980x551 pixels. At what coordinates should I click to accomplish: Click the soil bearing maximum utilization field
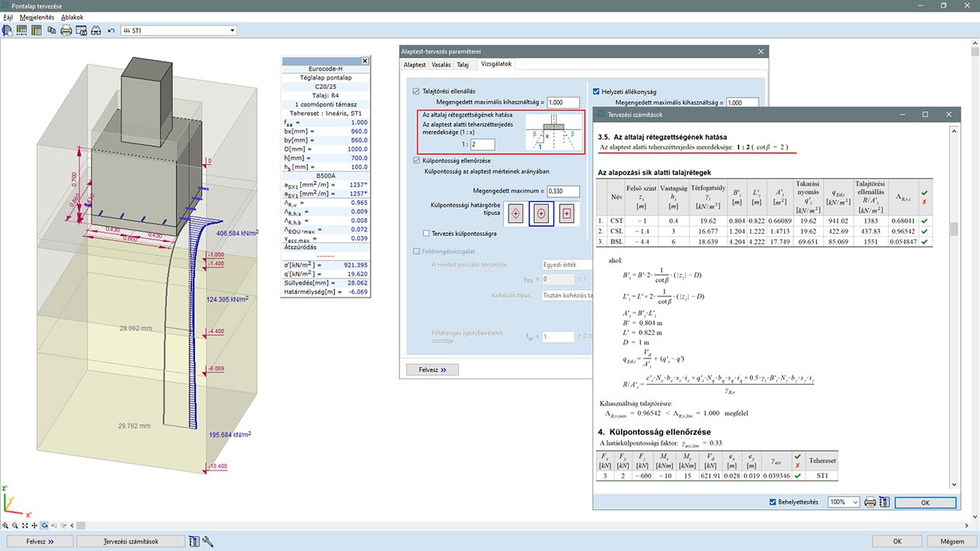(563, 102)
